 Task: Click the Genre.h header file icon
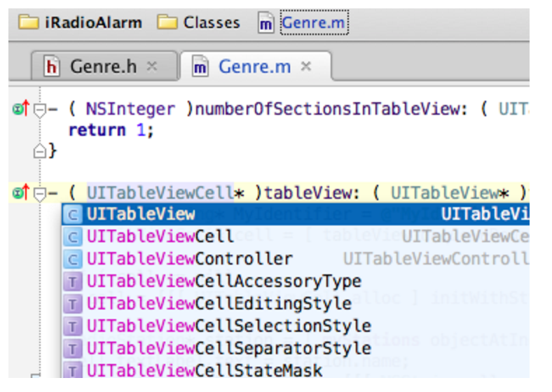tap(51, 66)
